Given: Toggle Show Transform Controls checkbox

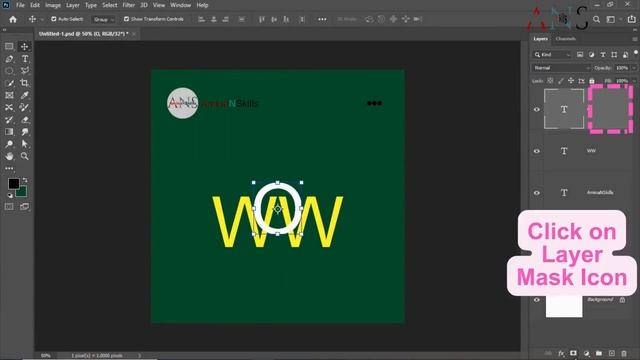Looking at the screenshot, I should click(126, 19).
